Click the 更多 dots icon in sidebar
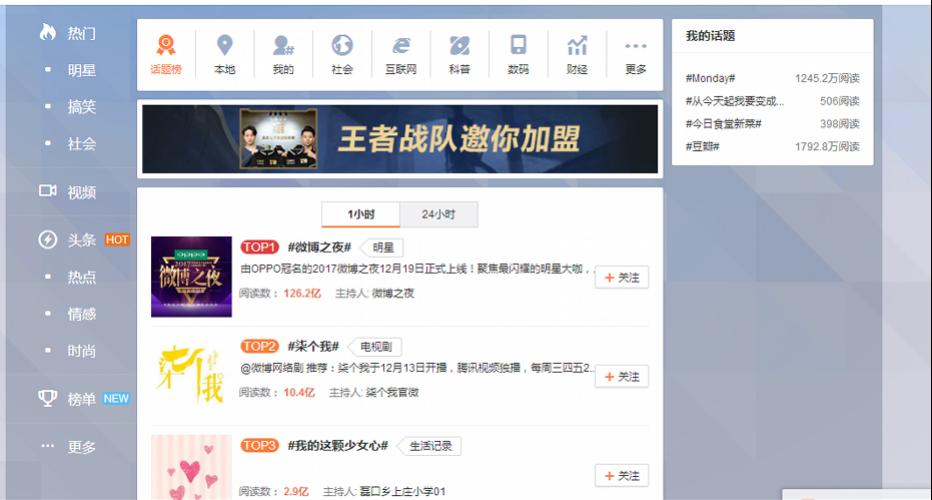 [48, 446]
